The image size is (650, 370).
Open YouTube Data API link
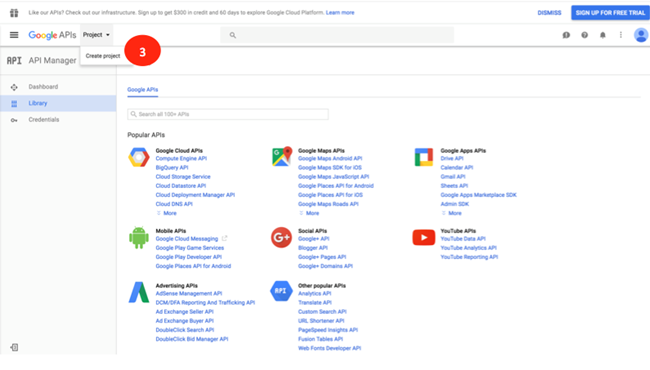tap(463, 239)
